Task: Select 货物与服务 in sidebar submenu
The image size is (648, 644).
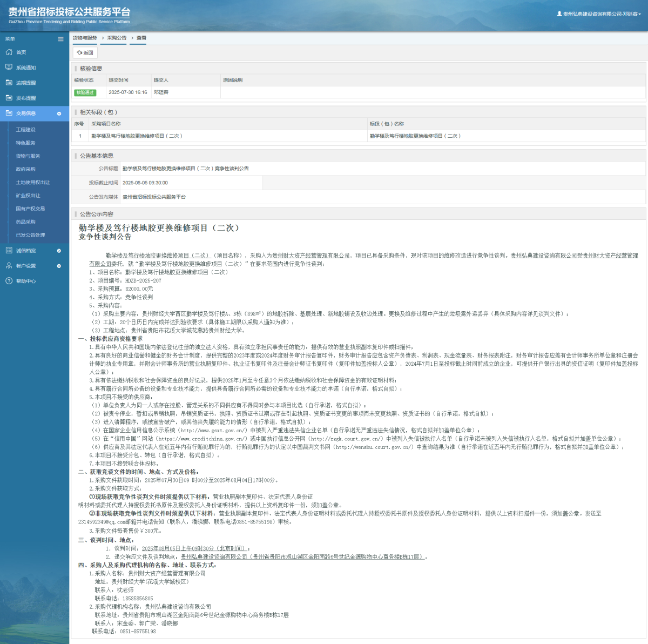Action: 28,156
